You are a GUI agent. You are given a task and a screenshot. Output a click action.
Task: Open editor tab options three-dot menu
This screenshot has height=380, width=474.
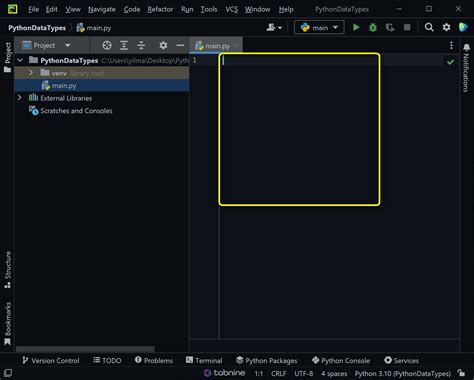451,45
